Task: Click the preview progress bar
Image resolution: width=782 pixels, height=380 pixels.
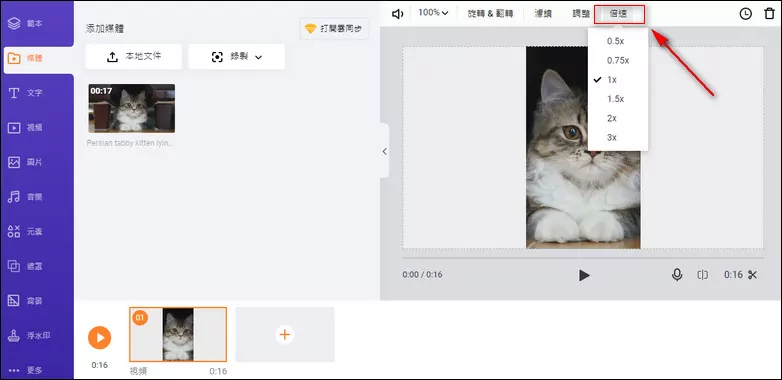Action: click(583, 258)
